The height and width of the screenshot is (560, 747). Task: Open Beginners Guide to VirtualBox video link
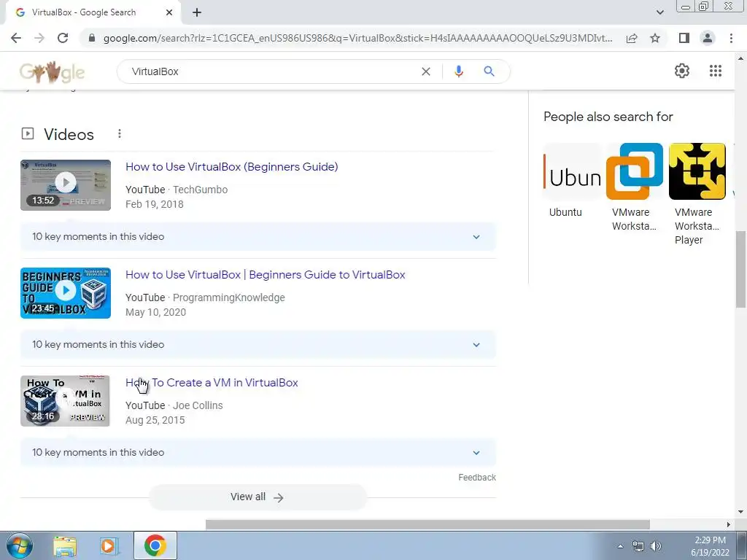266,275
